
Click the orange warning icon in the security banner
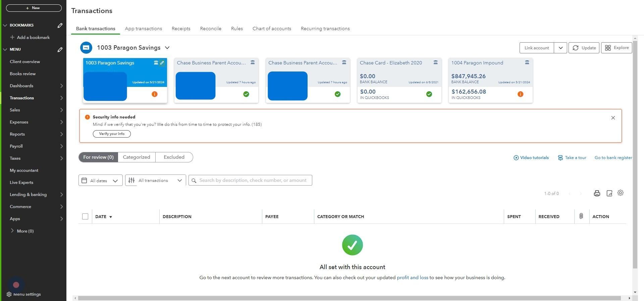(87, 117)
